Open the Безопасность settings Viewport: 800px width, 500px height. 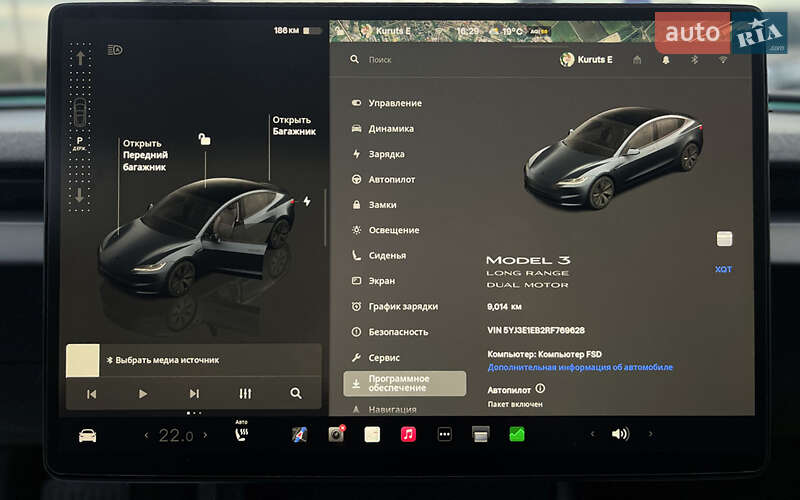390,332
